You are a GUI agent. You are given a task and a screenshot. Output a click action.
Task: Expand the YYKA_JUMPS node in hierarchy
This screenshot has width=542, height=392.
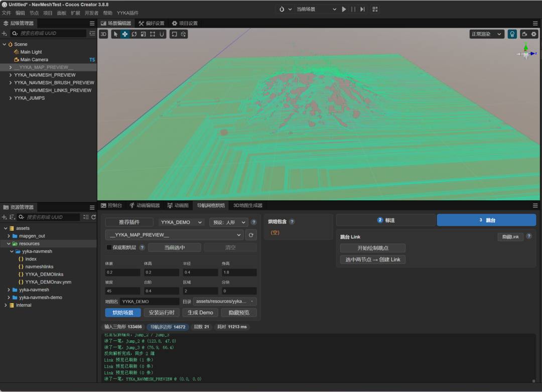(x=11, y=98)
